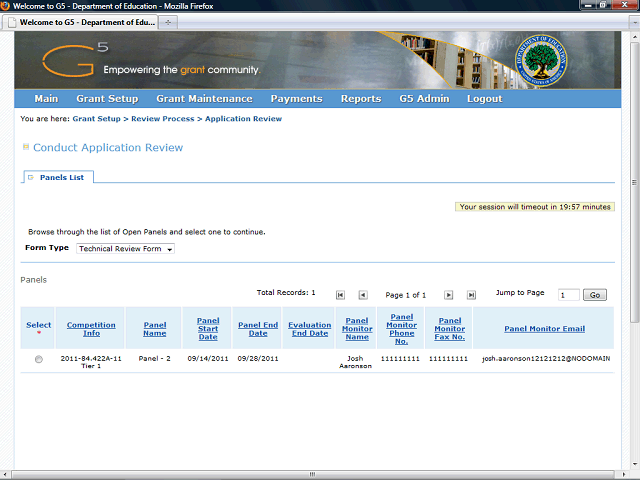The height and width of the screenshot is (480, 640).
Task: Open the Reports menu
Action: tap(360, 99)
